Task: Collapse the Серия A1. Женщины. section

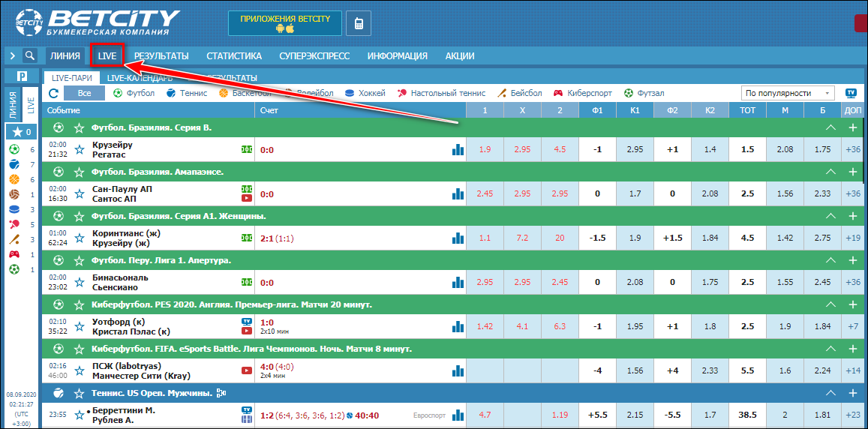Action: click(830, 216)
